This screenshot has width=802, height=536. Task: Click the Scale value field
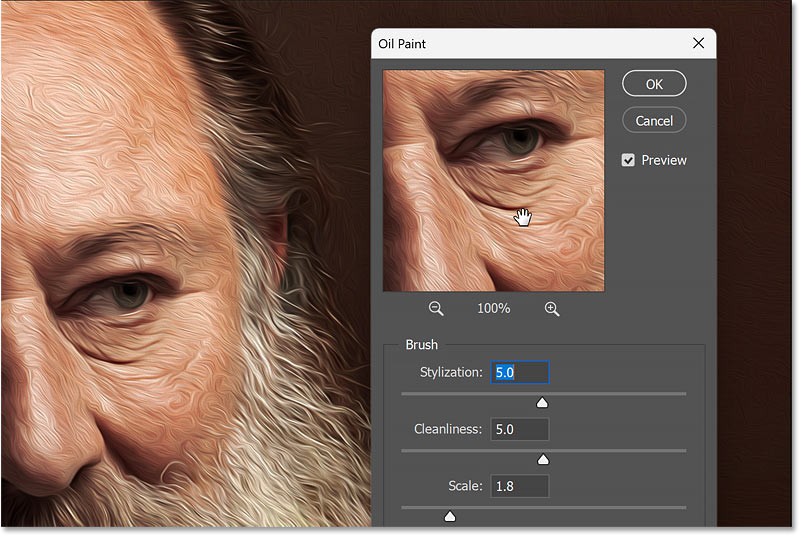coord(519,486)
